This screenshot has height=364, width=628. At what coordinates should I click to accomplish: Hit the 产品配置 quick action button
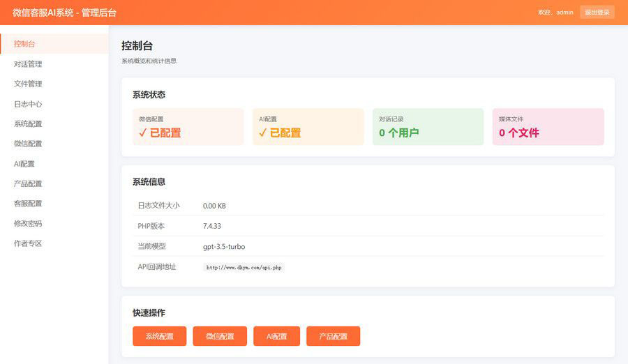[333, 336]
